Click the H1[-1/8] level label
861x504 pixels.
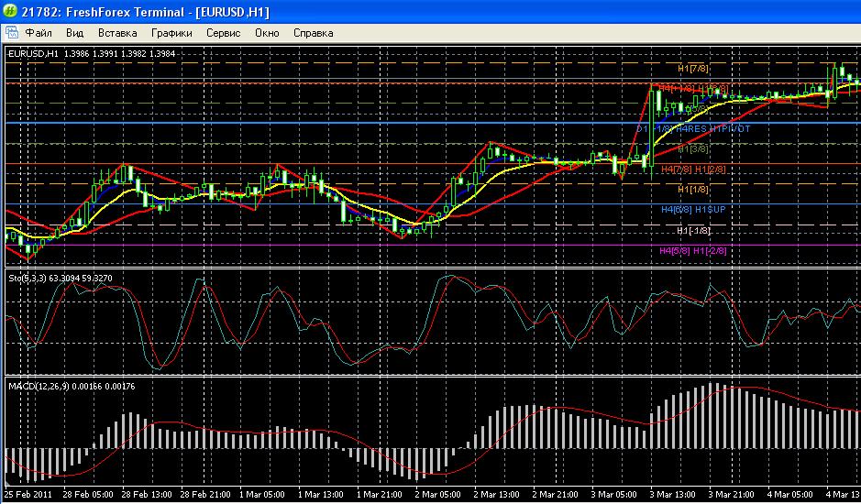[693, 231]
